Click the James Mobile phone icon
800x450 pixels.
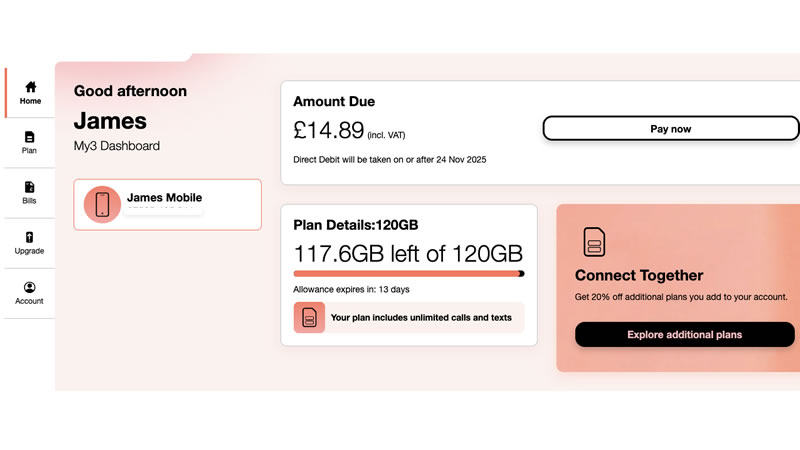(x=102, y=204)
